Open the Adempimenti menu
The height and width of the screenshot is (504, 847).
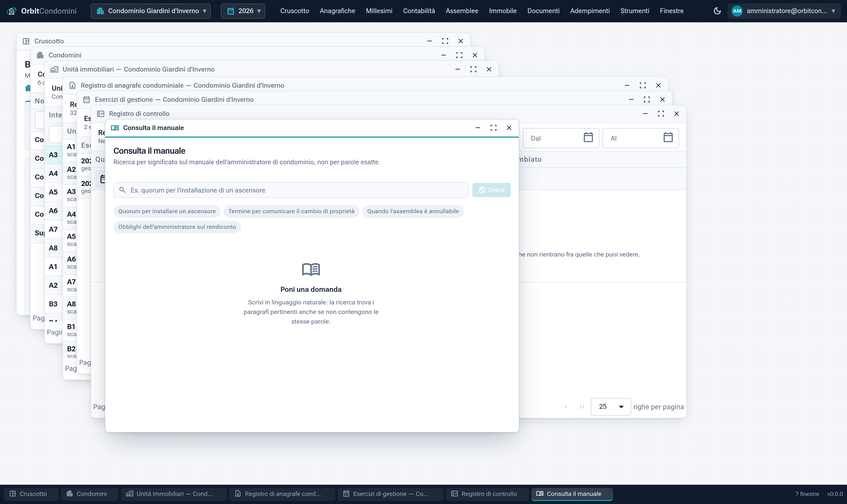[590, 11]
